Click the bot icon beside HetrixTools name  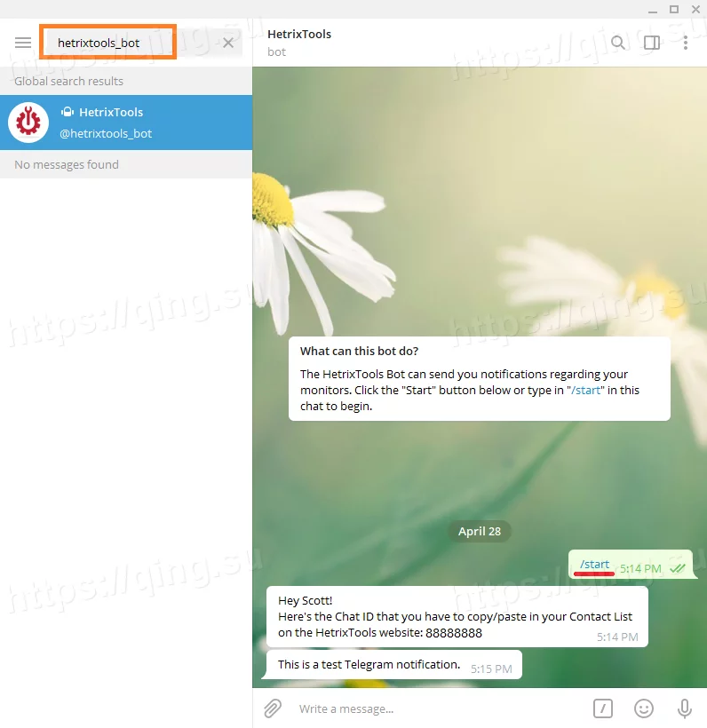[68, 112]
